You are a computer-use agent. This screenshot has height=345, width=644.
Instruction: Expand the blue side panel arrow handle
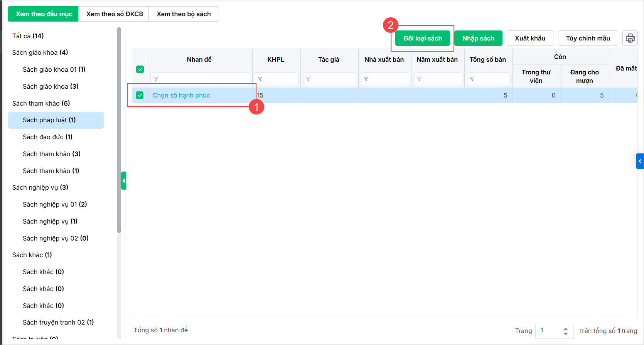pos(640,161)
